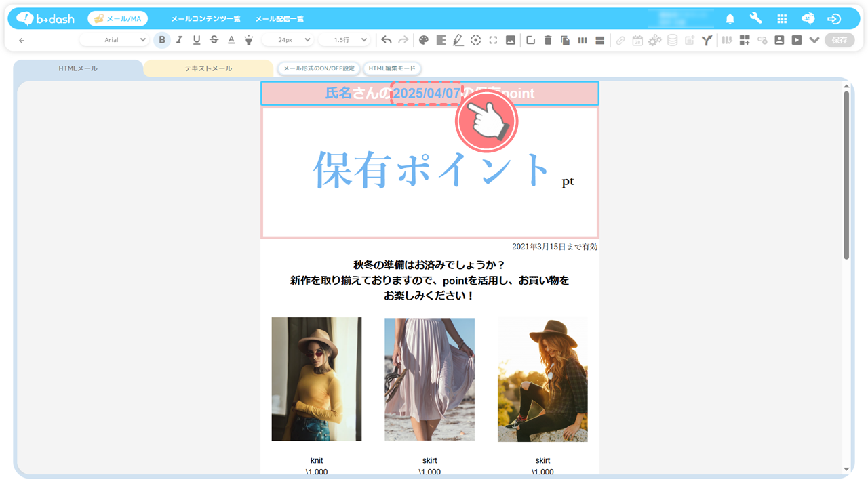Open the text color picker
868x488 pixels.
[x=231, y=40]
